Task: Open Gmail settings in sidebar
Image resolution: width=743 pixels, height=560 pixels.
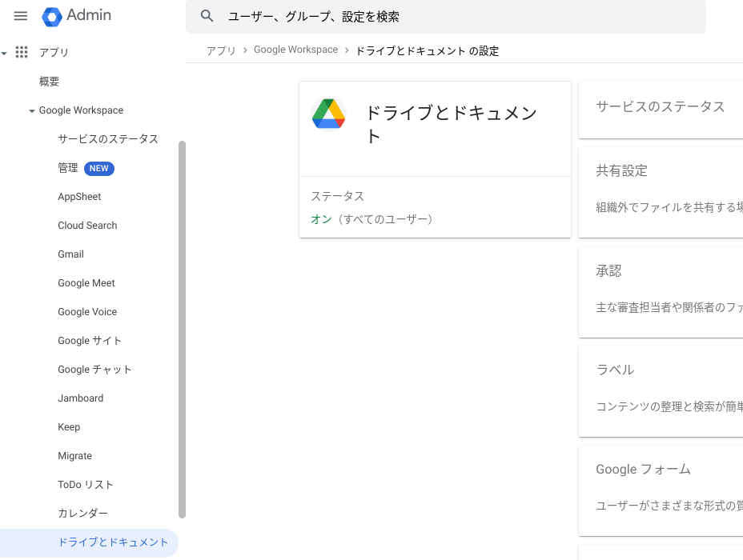Action: click(x=71, y=254)
